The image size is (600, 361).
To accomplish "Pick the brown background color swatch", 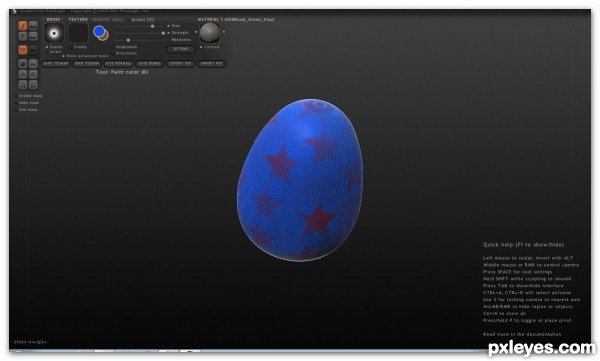I will tap(105, 36).
